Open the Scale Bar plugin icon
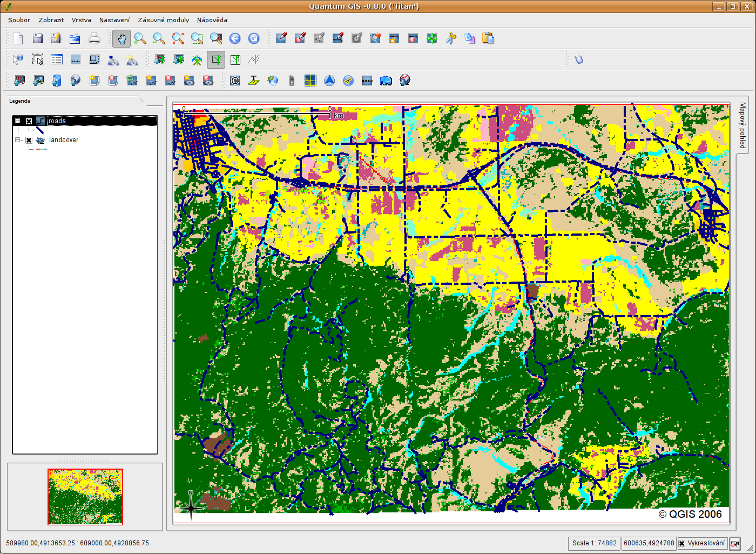 pyautogui.click(x=367, y=81)
